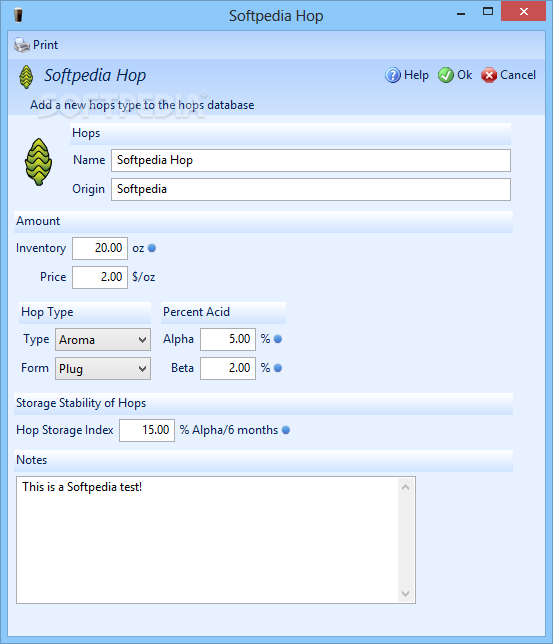Screen dimensions: 553x644
Task: Click the Notes scrollbar down arrow
Action: click(x=406, y=593)
